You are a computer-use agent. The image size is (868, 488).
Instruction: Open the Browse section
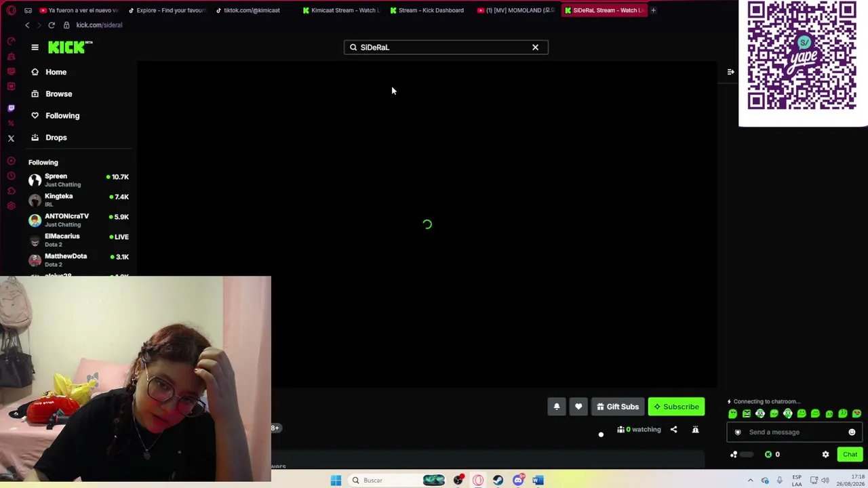point(52,94)
